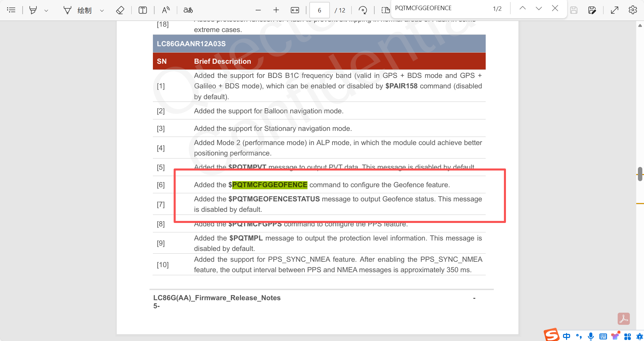Click the page number input field
This screenshot has height=341, width=644.
(x=319, y=10)
